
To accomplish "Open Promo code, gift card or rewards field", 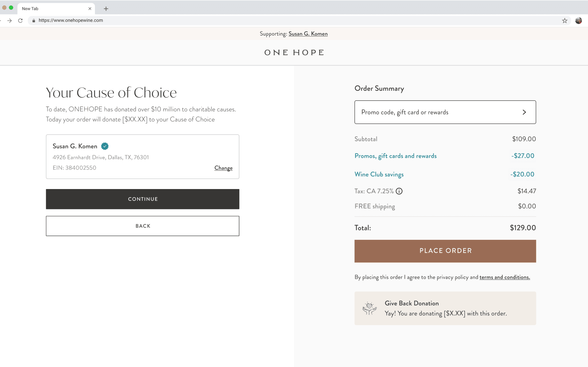I will pyautogui.click(x=438, y=112).
